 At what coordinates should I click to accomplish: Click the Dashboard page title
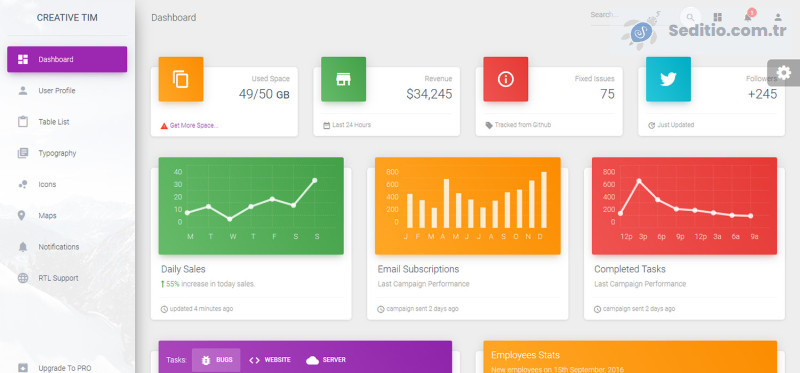tap(173, 17)
